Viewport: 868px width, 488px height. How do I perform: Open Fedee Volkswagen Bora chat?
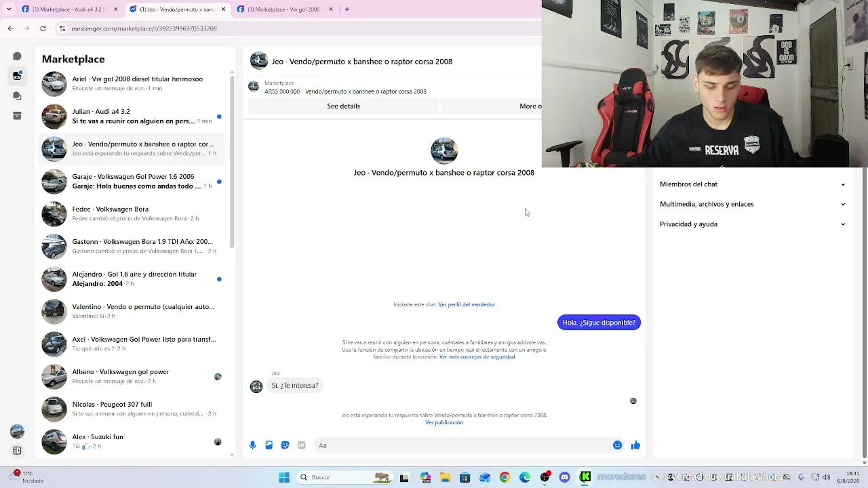[133, 214]
